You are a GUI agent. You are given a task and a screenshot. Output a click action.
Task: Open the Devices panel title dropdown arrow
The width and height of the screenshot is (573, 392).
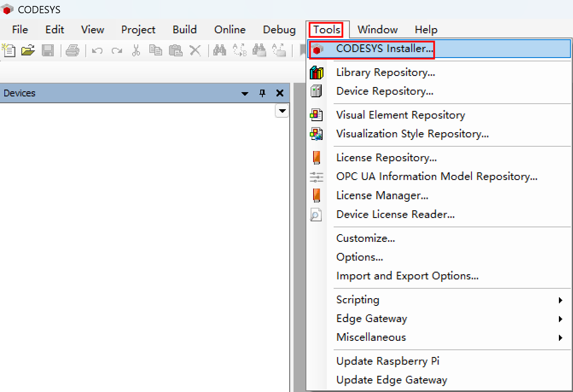(245, 93)
